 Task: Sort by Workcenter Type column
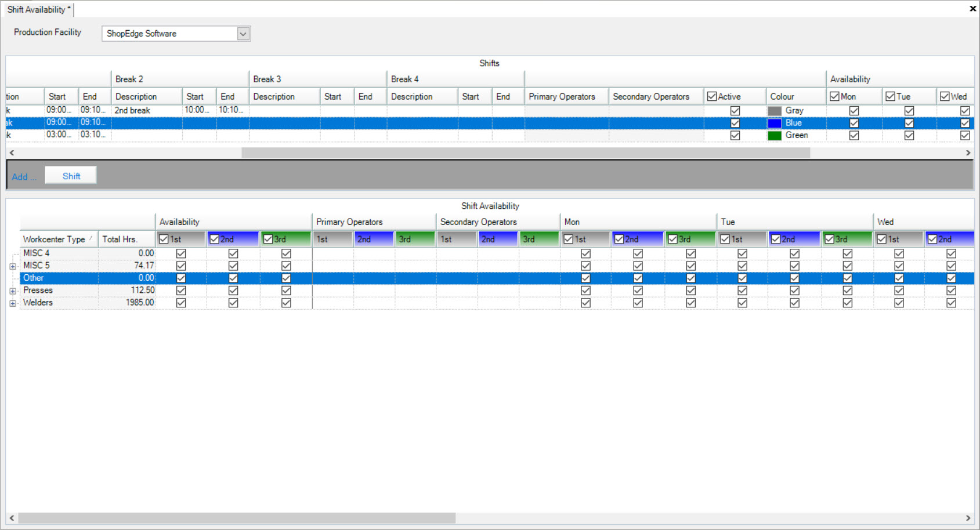point(59,239)
